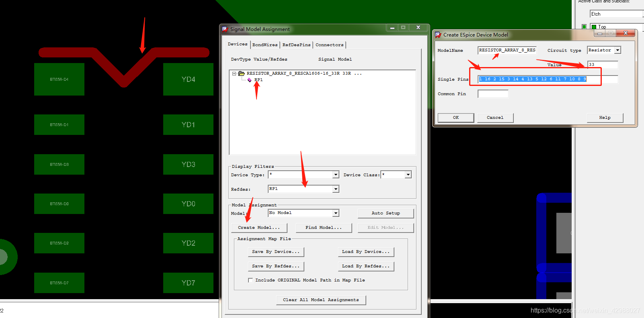644x318 pixels.
Task: Enable Include ORIGINAL Model Path checkbox
Action: pos(250,280)
